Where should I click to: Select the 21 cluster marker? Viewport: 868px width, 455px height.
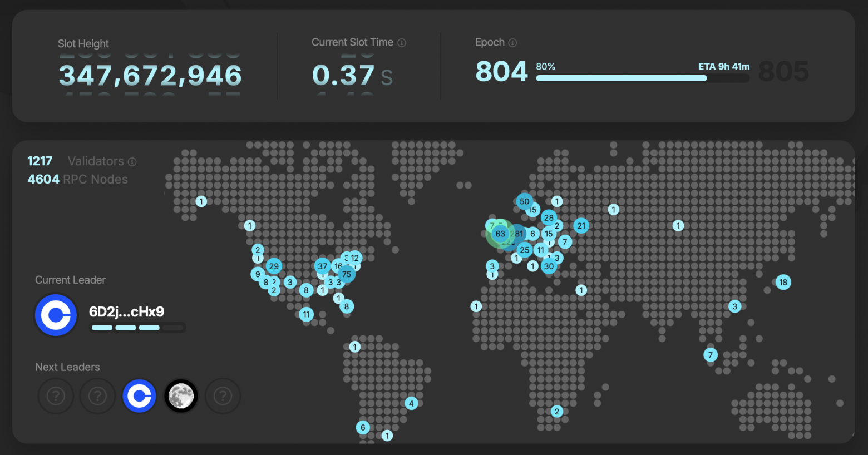coord(581,225)
